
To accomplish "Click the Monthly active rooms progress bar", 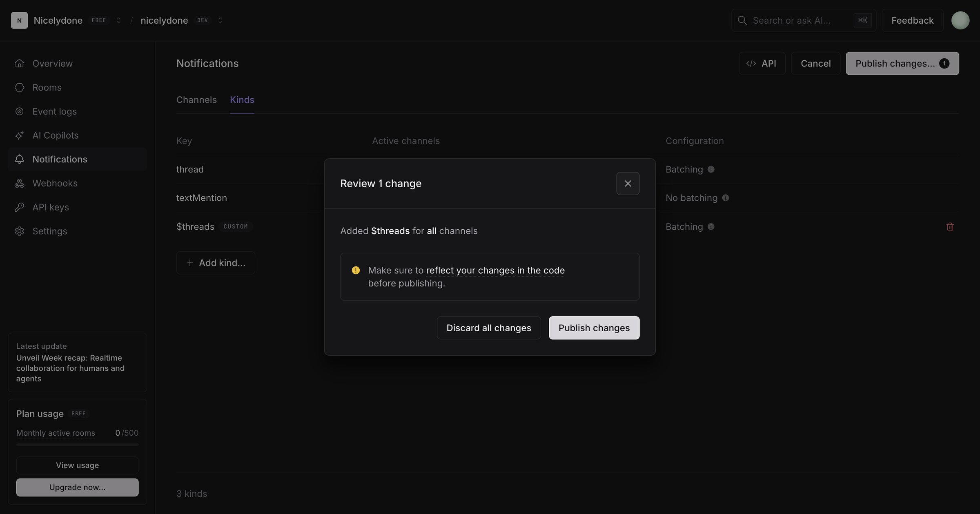I will [77, 445].
